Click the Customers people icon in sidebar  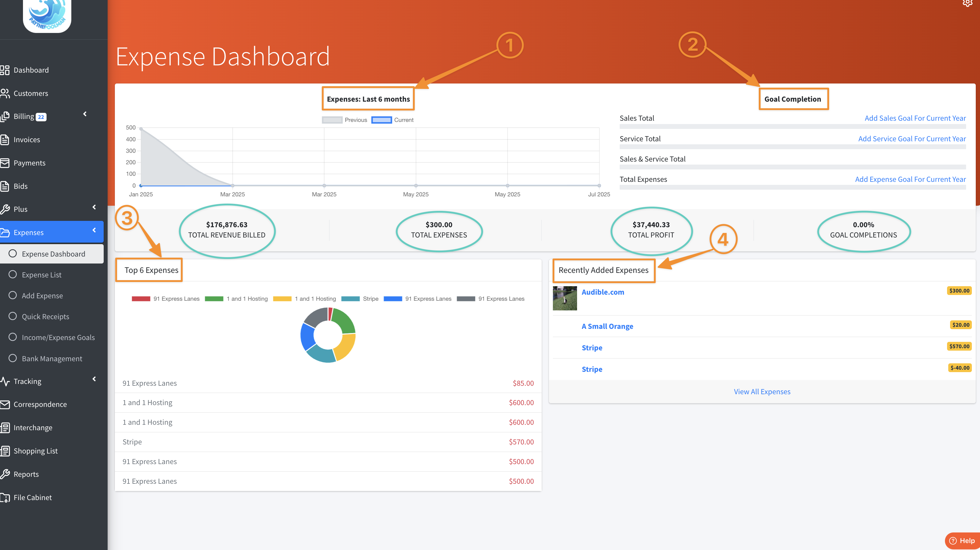[x=5, y=93]
